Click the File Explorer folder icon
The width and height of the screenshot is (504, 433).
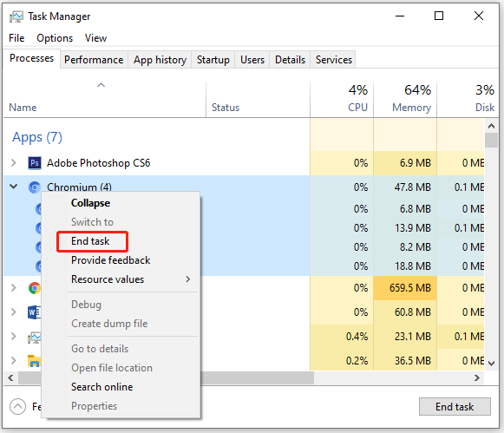coord(34,361)
